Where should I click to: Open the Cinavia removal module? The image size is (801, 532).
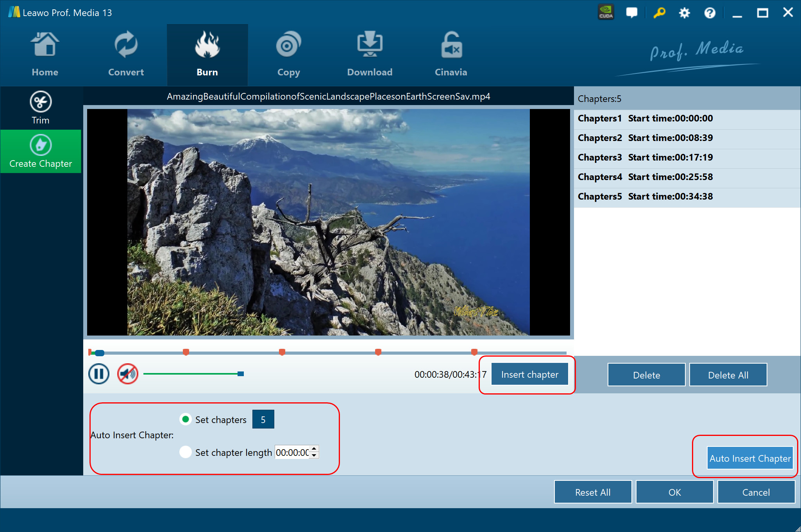point(451,55)
